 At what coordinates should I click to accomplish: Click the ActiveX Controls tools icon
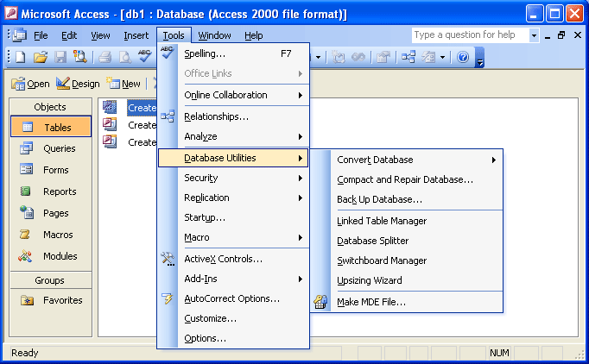pos(168,259)
